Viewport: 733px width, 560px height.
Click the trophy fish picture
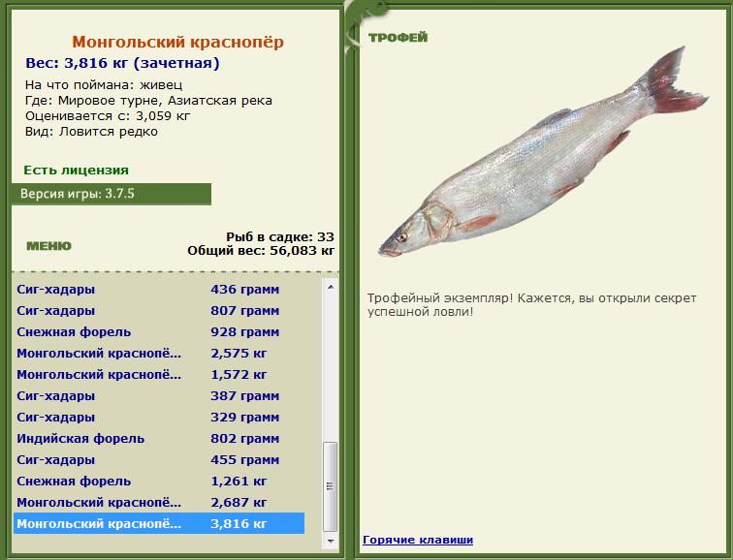pos(543,152)
